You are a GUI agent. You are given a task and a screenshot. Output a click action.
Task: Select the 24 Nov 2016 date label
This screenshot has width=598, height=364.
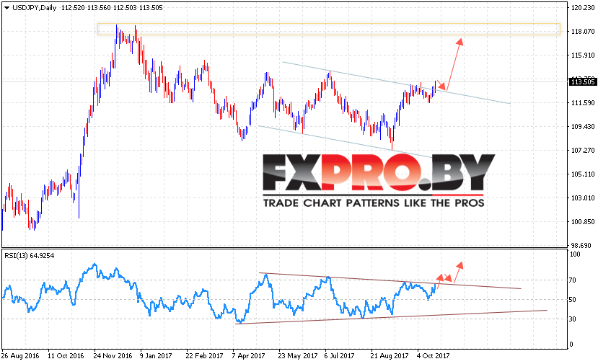pos(113,356)
